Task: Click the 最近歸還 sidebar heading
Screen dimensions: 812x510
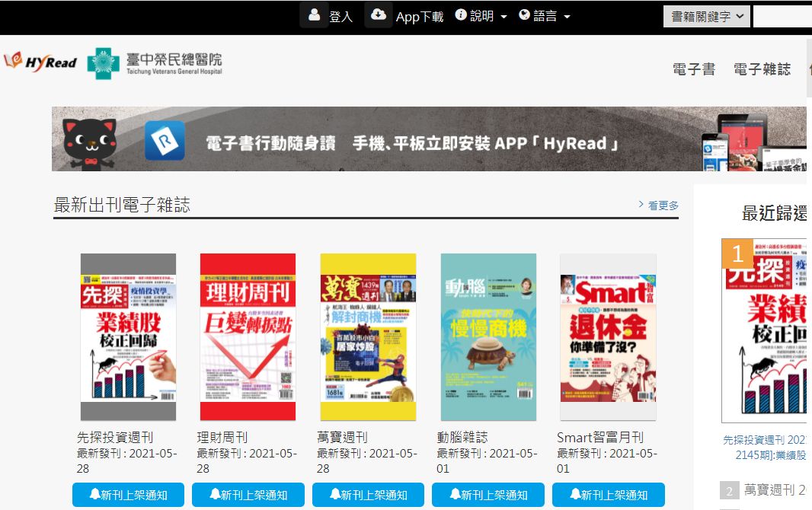Action: coord(774,212)
